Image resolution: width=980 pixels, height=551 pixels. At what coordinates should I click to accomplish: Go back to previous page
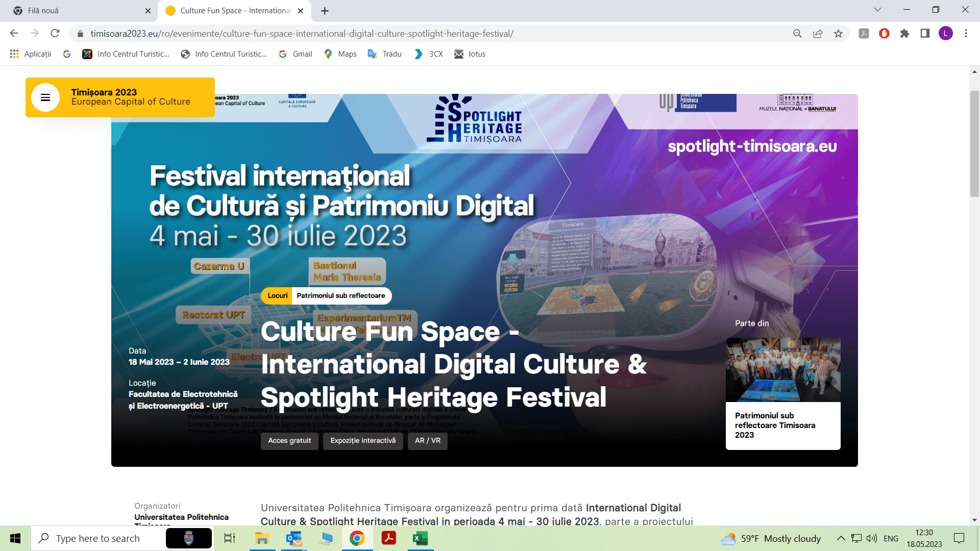click(x=14, y=34)
